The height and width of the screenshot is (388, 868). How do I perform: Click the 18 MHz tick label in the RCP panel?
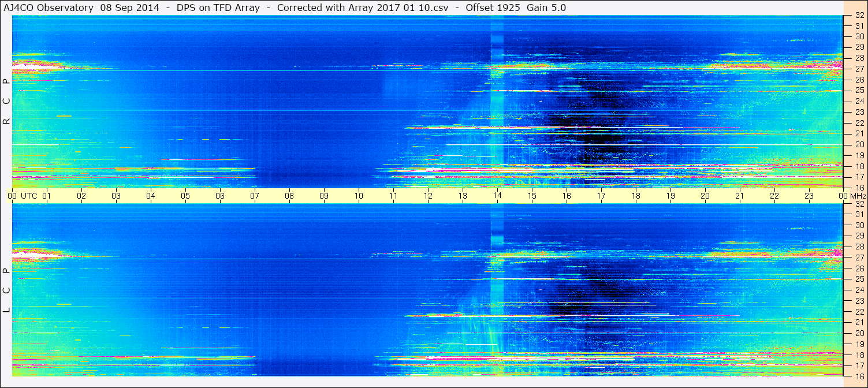(x=859, y=166)
